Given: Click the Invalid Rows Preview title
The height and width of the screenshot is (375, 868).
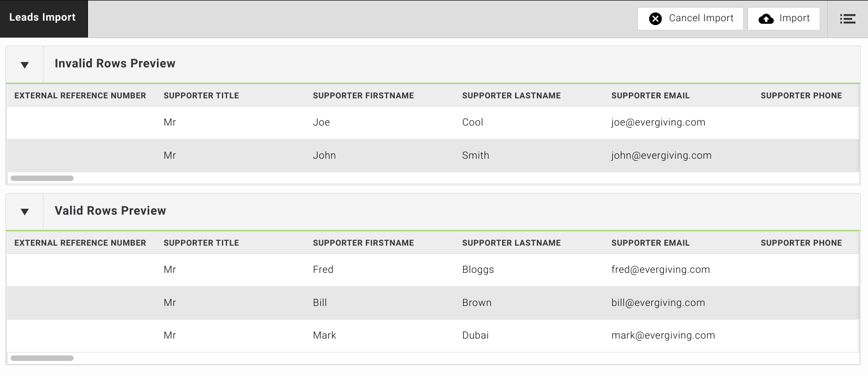Looking at the screenshot, I should (115, 64).
